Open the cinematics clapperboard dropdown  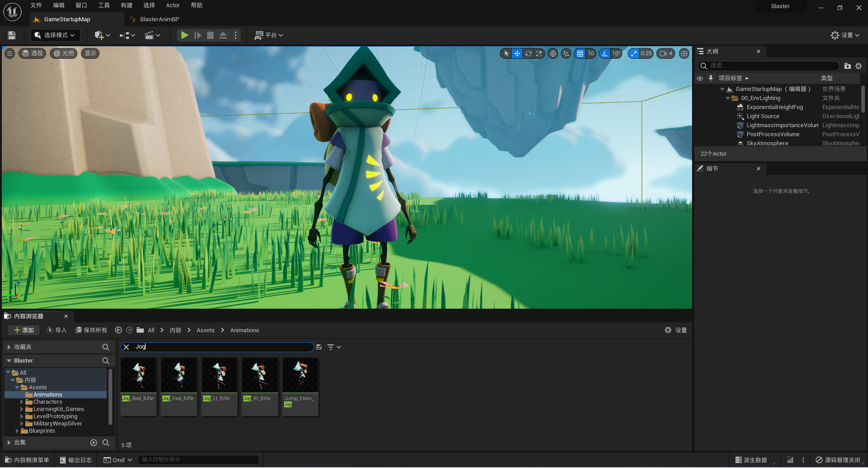[152, 35]
